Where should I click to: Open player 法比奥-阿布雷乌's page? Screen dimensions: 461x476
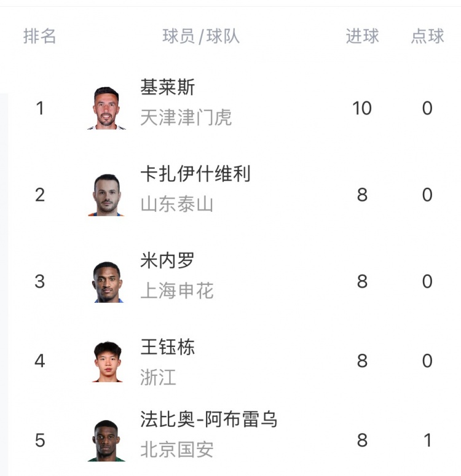click(209, 419)
